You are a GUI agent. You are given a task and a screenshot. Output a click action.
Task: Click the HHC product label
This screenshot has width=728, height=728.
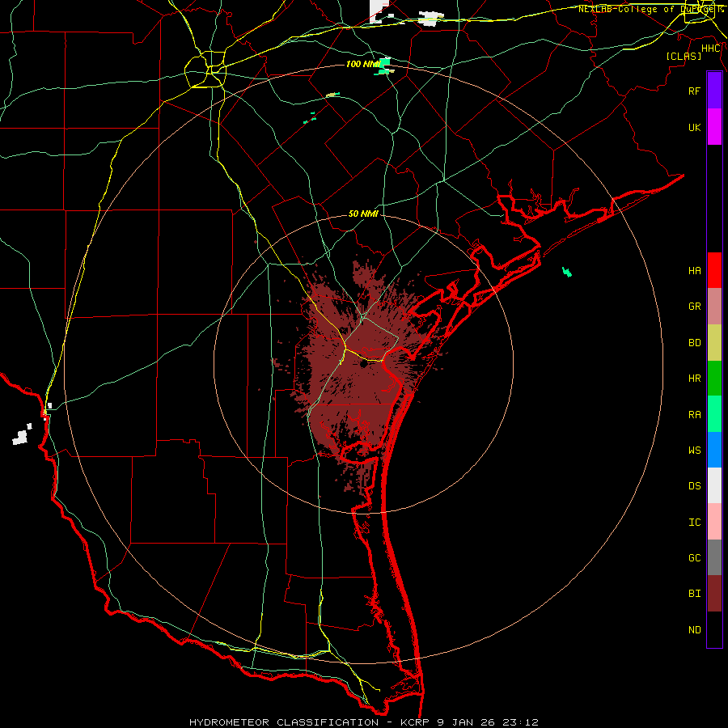[711, 49]
